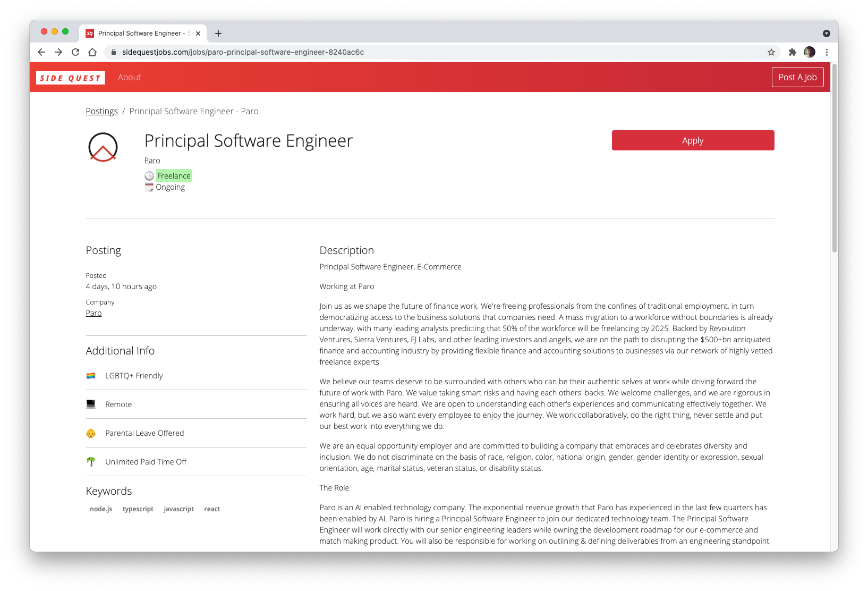The width and height of the screenshot is (868, 591).
Task: Click the node.js keyword
Action: [x=101, y=509]
